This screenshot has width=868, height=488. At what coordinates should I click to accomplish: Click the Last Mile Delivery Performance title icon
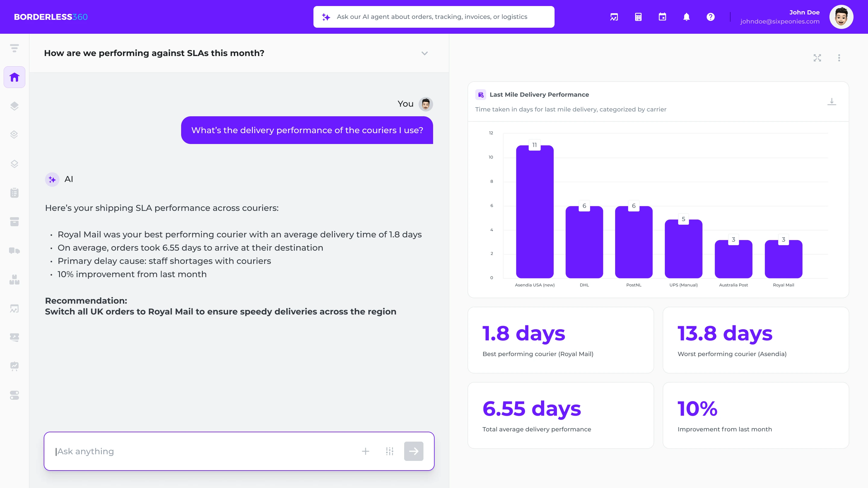[480, 95]
